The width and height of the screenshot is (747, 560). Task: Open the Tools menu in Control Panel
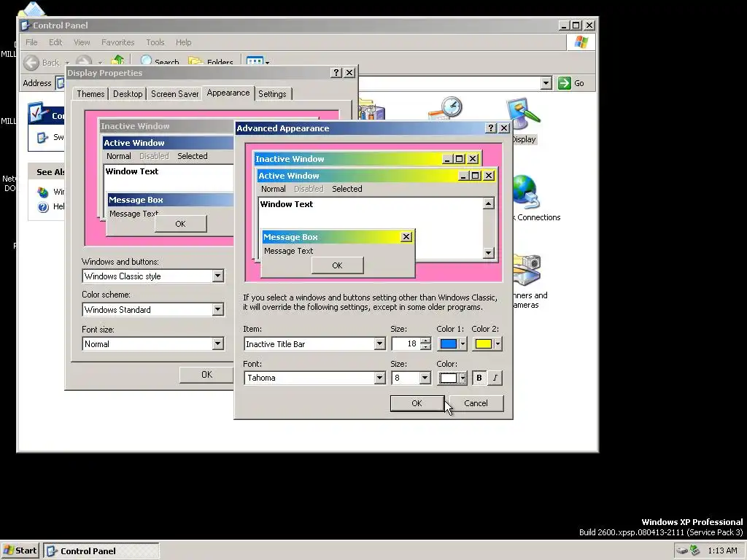[x=155, y=42]
